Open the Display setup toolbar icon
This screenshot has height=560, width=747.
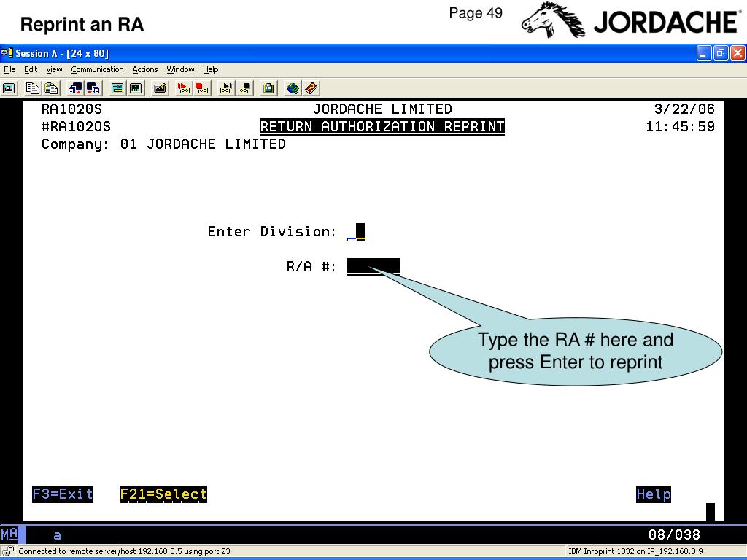click(117, 88)
